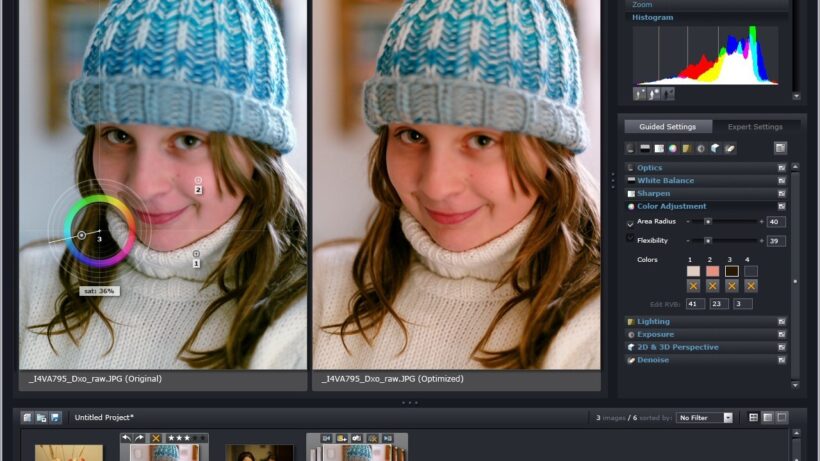Viewport: 820px width, 461px height.
Task: Click the save project icon
Action: (55, 418)
